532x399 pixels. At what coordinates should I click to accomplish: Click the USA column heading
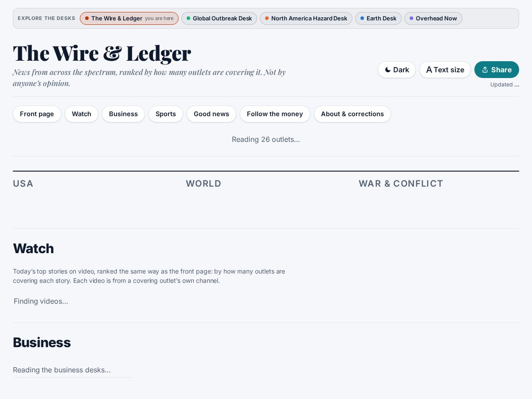[x=23, y=184]
